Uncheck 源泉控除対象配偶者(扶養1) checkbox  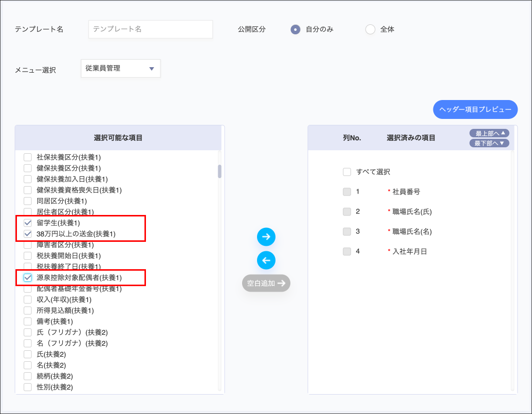(28, 278)
